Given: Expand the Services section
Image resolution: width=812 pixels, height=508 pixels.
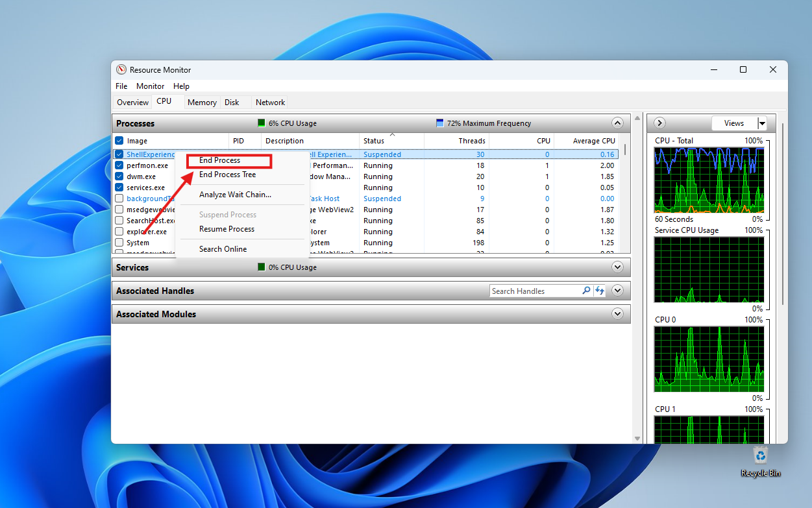Looking at the screenshot, I should pyautogui.click(x=617, y=267).
